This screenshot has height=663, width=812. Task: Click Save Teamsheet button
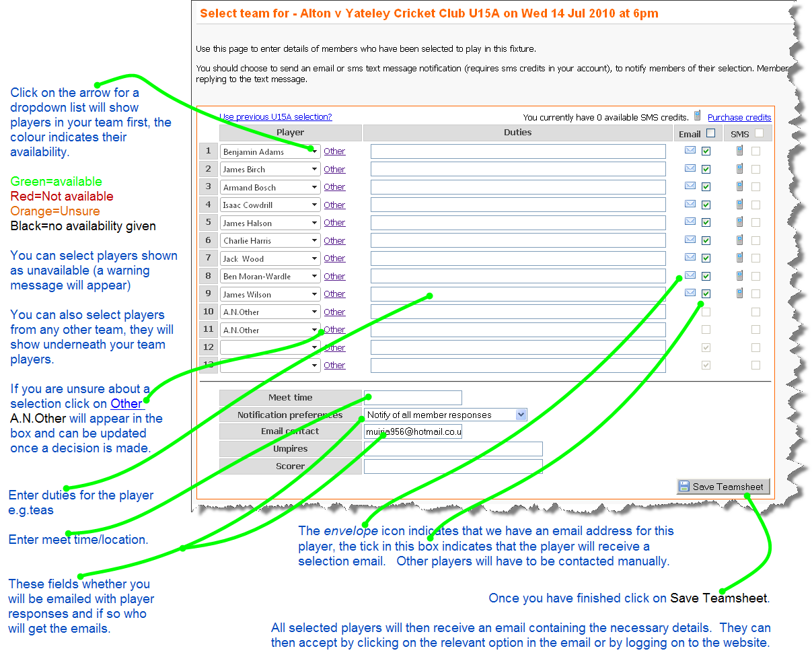click(723, 487)
